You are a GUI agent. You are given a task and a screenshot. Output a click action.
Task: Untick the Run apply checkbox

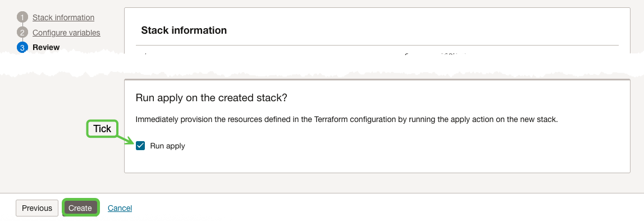[x=140, y=146]
